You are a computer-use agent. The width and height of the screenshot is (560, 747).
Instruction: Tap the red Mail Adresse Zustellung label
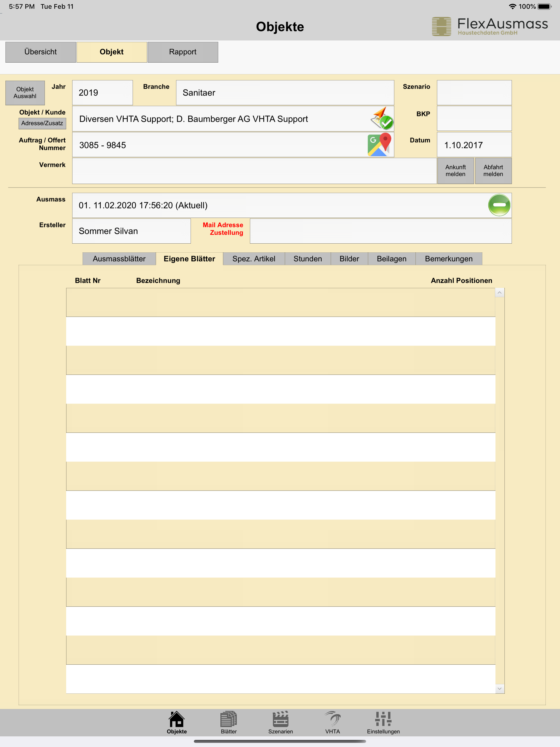point(223,229)
